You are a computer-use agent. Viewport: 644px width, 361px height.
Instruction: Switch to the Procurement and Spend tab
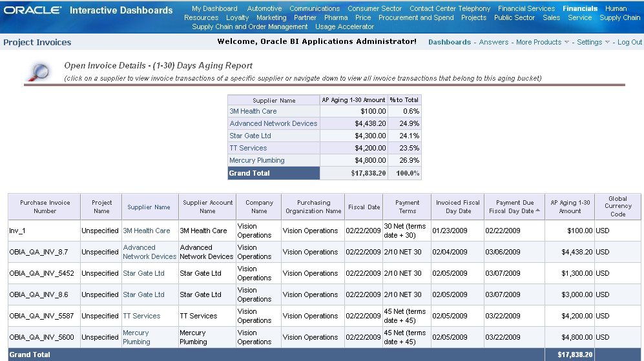click(416, 17)
